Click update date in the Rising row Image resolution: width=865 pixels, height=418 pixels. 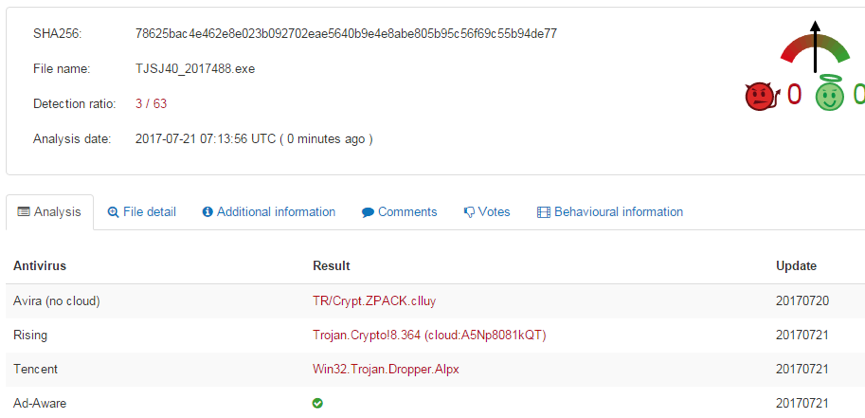click(802, 335)
